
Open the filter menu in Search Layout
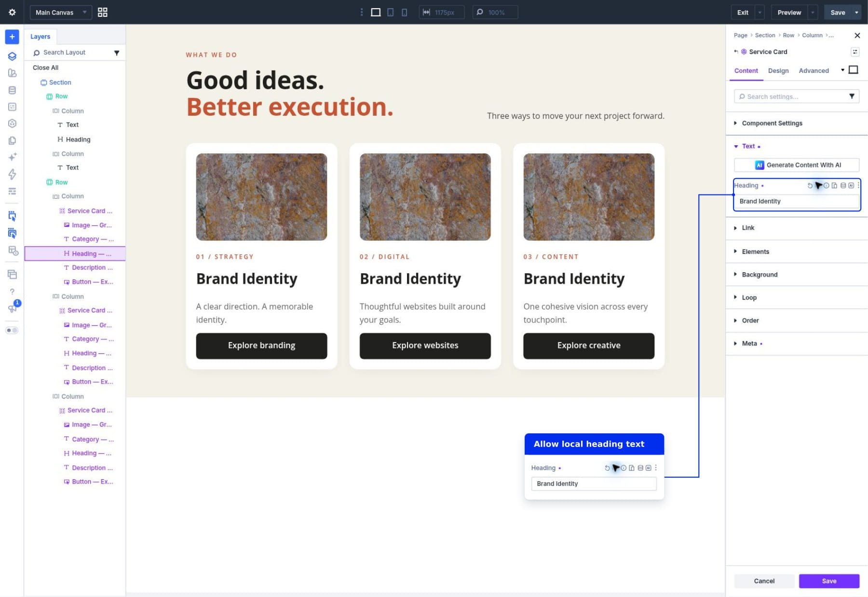tap(116, 53)
